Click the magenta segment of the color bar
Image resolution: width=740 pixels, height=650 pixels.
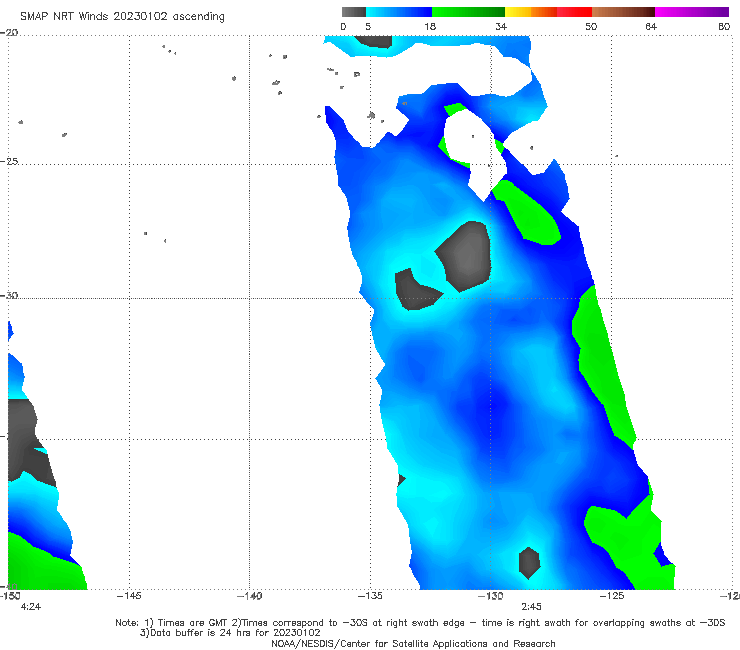click(692, 12)
